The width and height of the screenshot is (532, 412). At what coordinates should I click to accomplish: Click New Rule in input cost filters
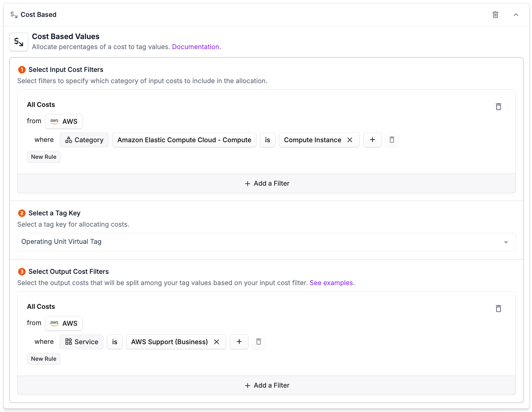coord(43,157)
